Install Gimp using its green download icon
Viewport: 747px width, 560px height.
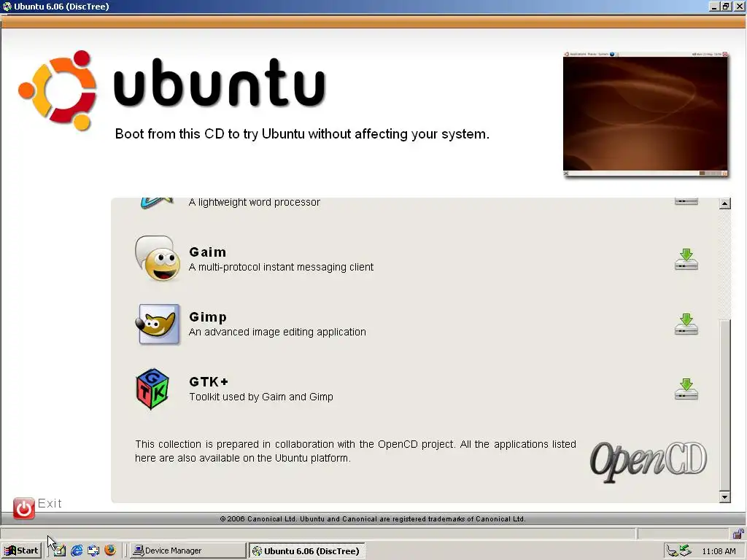click(686, 324)
